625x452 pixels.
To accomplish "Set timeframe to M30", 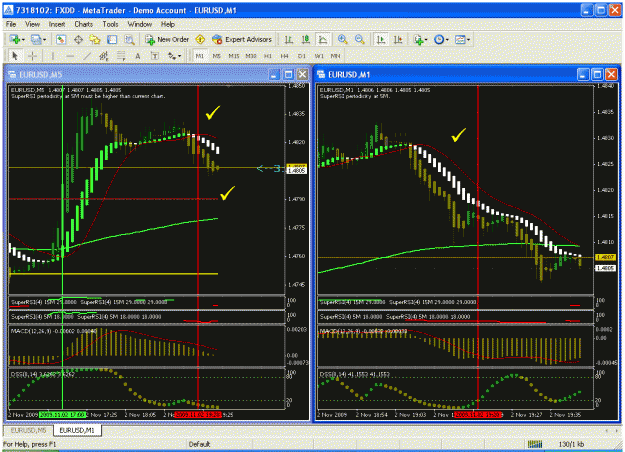I will pos(251,56).
